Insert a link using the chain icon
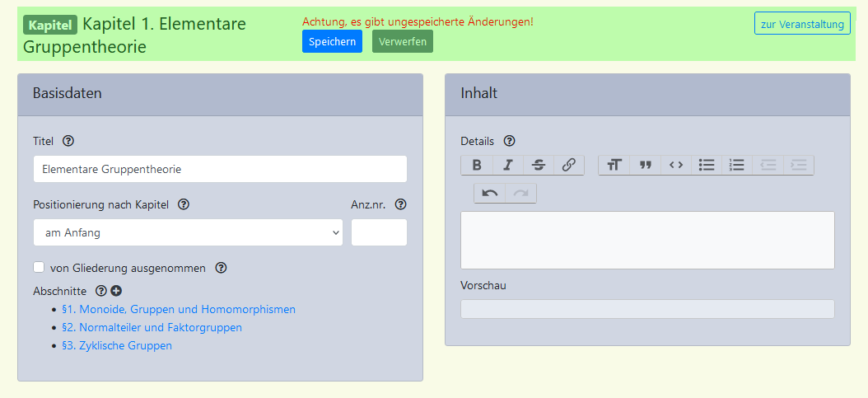868x398 pixels. point(569,165)
